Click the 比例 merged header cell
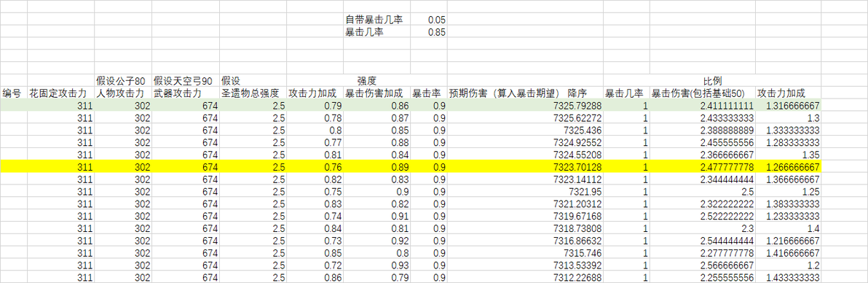Screen dimensions: 868x283 pyautogui.click(x=712, y=81)
